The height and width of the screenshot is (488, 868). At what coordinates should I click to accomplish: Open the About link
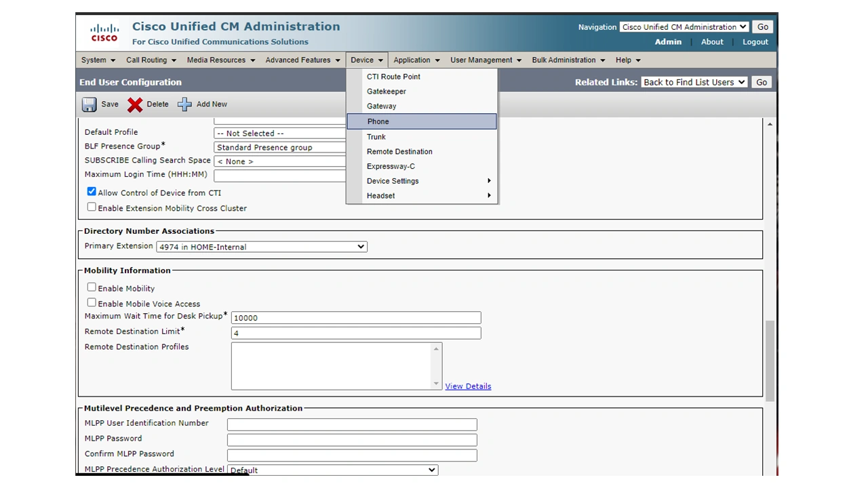click(712, 42)
